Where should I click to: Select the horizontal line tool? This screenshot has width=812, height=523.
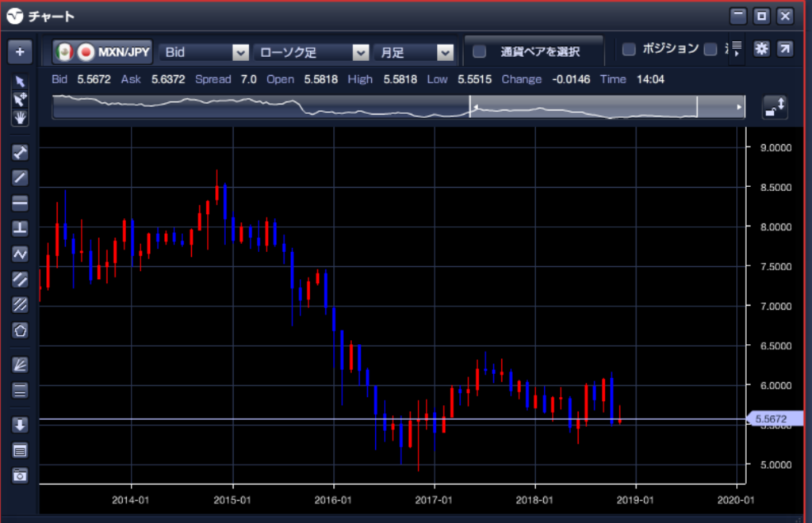(x=20, y=204)
